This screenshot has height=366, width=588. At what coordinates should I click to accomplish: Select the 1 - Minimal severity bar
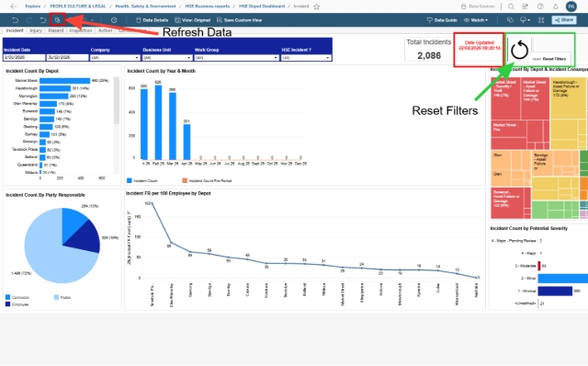coord(555,291)
